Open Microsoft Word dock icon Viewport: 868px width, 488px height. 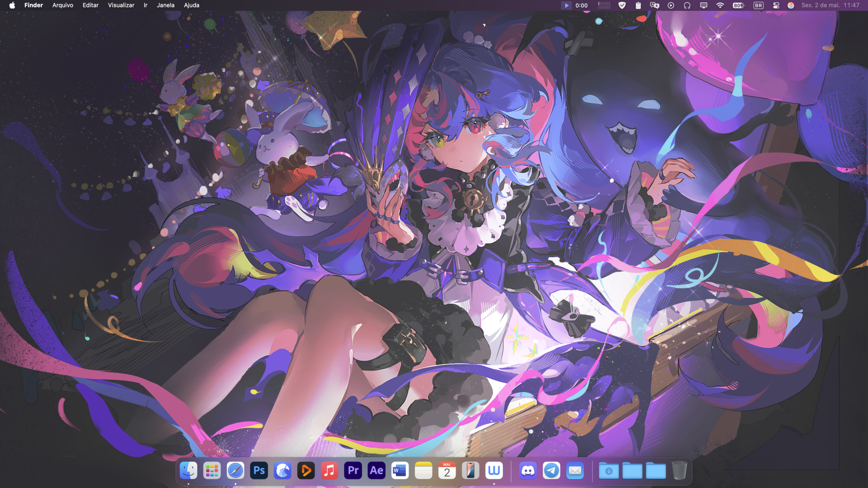point(400,471)
